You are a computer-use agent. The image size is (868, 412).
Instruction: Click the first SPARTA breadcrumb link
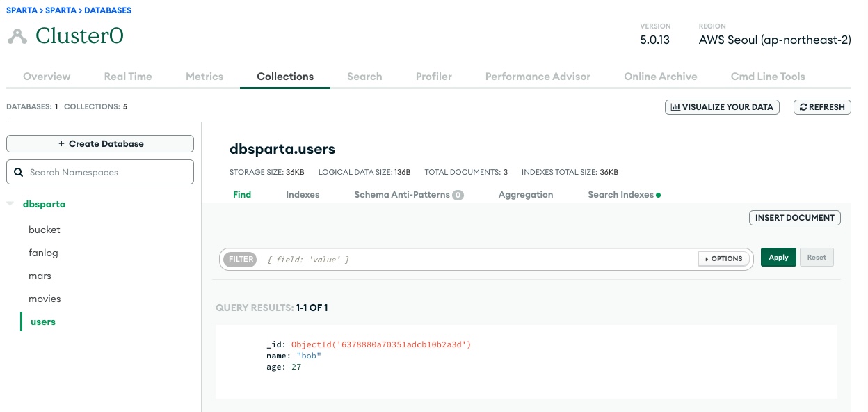coord(21,10)
